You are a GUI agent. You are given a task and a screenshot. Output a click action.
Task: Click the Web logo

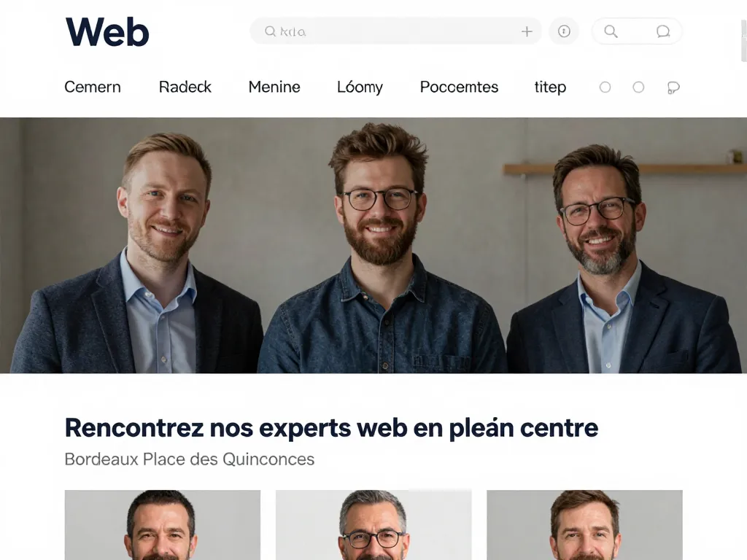(107, 32)
